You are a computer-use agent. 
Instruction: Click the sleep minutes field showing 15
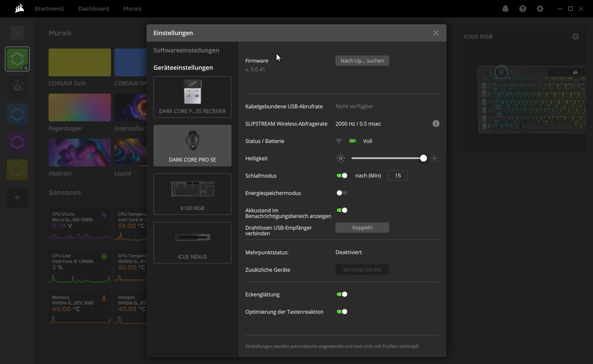click(398, 175)
